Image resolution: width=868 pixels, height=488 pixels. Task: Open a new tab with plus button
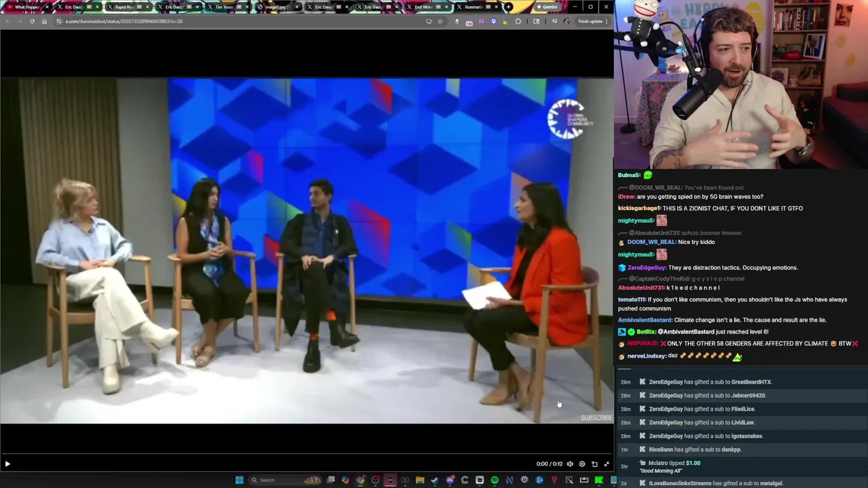(x=509, y=7)
